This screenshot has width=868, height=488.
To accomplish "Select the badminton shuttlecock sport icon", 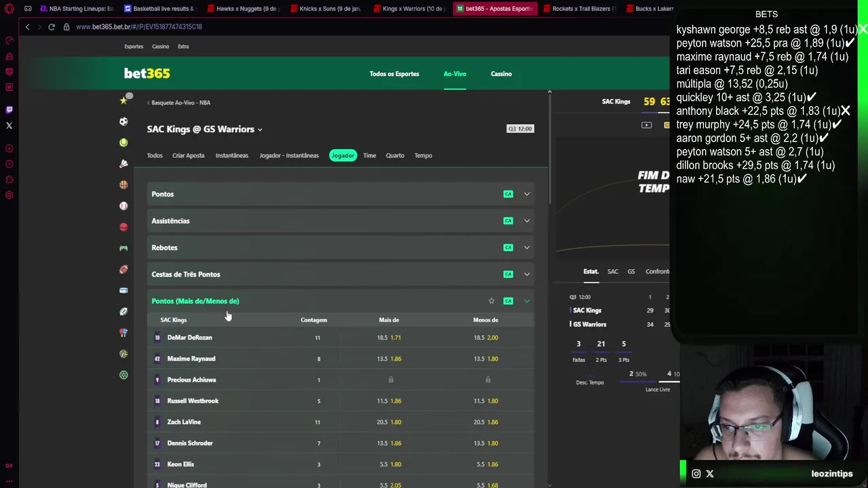I will pyautogui.click(x=123, y=164).
